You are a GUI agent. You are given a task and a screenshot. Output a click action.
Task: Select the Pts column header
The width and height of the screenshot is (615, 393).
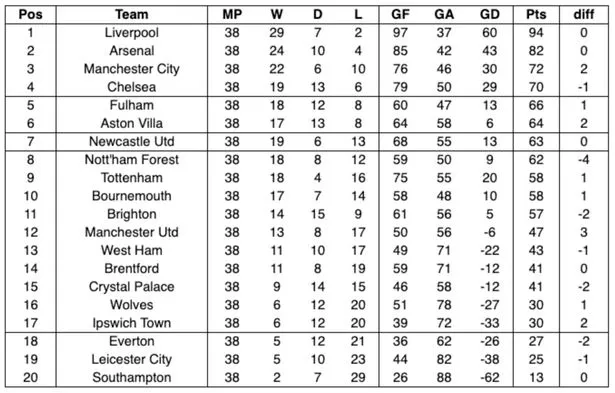536,15
